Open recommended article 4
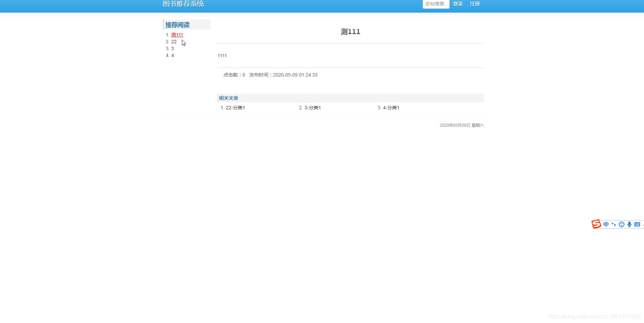Screen dimensions: 644x323 coord(172,55)
